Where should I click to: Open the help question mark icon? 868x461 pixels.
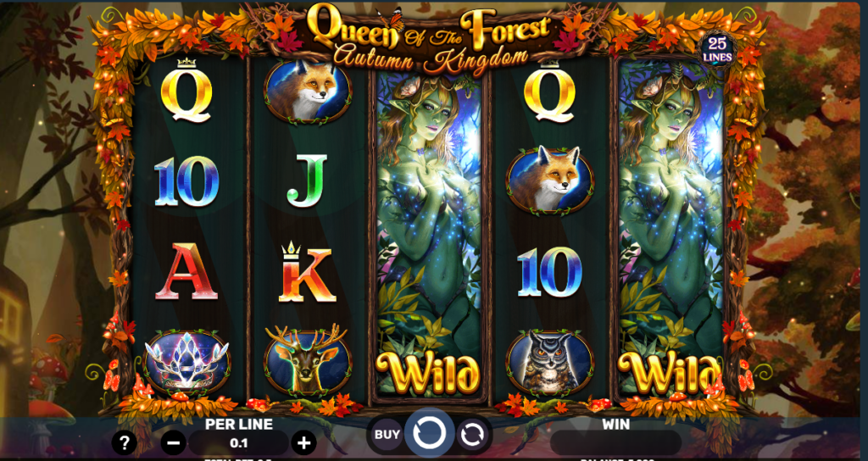point(125,442)
